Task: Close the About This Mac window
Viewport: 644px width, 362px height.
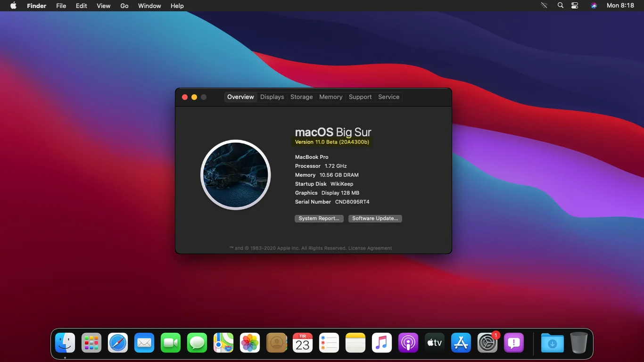Action: (185, 97)
